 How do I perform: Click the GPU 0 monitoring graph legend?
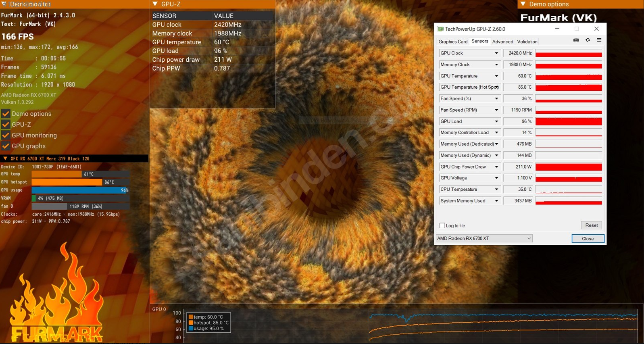coord(208,323)
